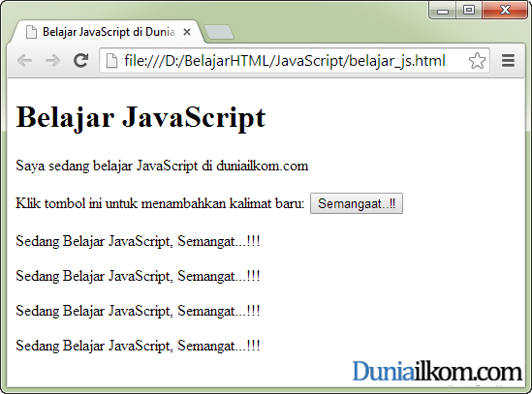
Task: Click the browser forward arrow
Action: click(52, 61)
